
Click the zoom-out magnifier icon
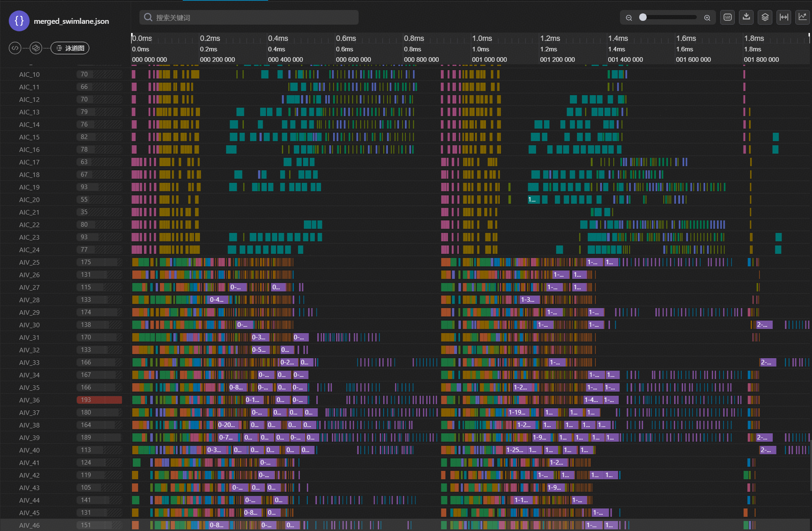[629, 18]
